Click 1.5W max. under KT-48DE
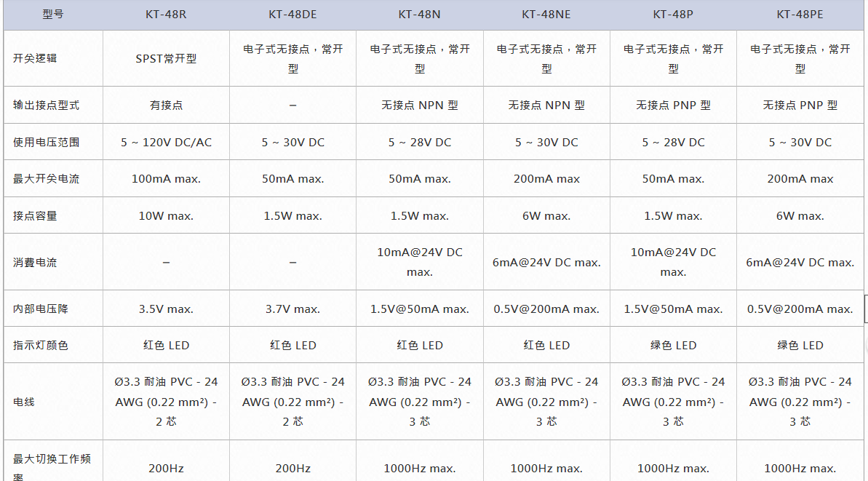The width and height of the screenshot is (868, 481). pos(292,216)
